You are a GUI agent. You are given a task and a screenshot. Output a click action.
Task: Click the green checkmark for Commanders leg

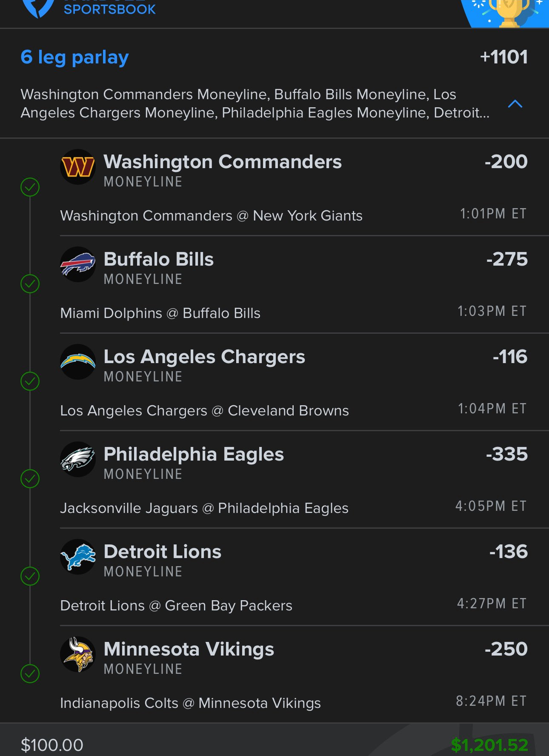pos(30,187)
